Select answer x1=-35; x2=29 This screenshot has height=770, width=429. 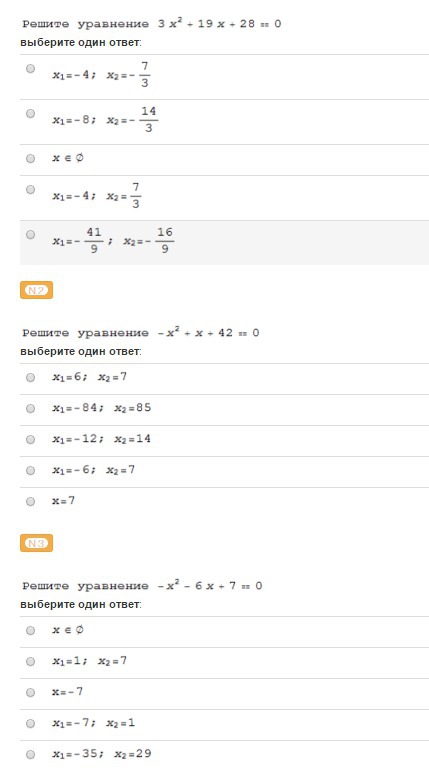(30, 754)
